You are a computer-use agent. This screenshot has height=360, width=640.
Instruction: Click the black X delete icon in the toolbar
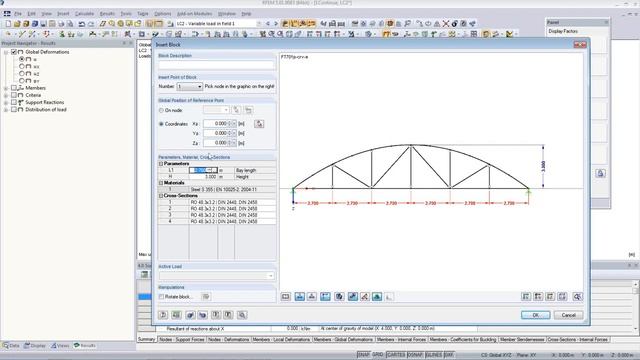tap(446, 24)
